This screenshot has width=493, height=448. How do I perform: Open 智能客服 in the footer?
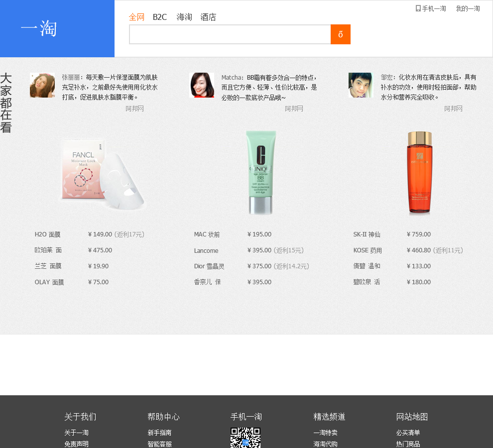click(x=159, y=444)
